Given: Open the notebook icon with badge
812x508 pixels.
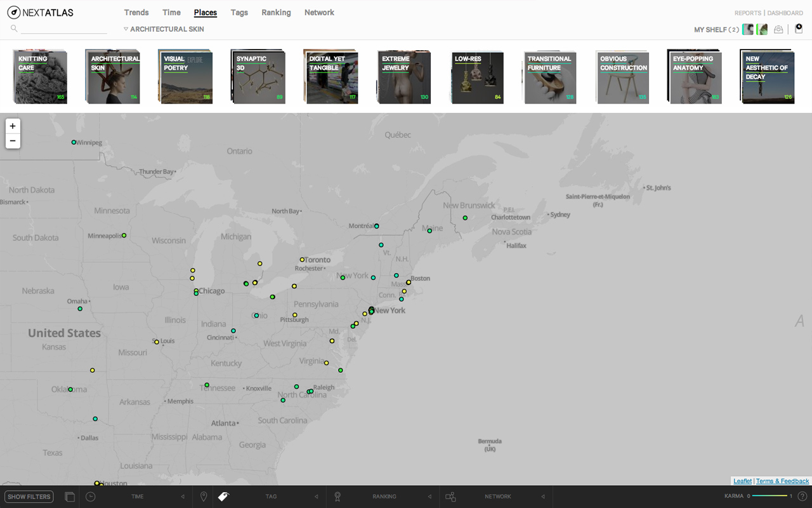Looking at the screenshot, I should pyautogui.click(x=799, y=29).
